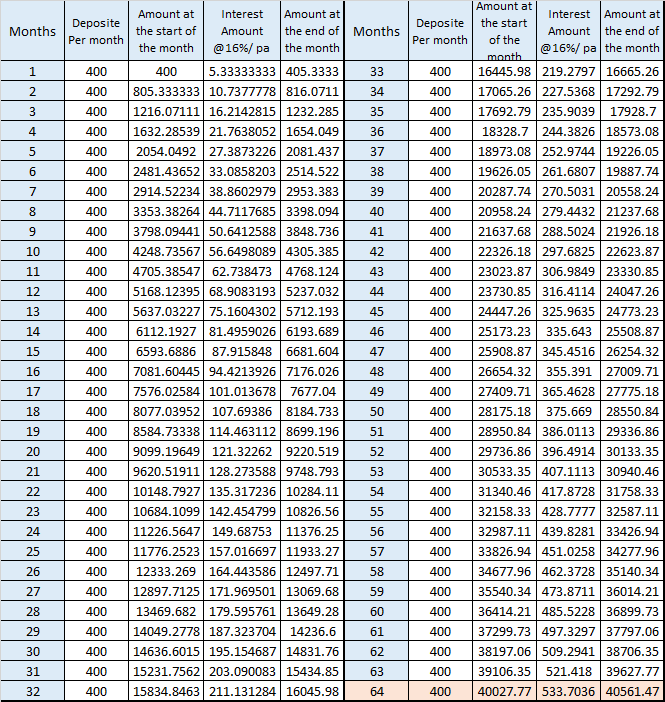Select the highlighted month 64 cell
The image size is (665, 702).
click(x=377, y=691)
